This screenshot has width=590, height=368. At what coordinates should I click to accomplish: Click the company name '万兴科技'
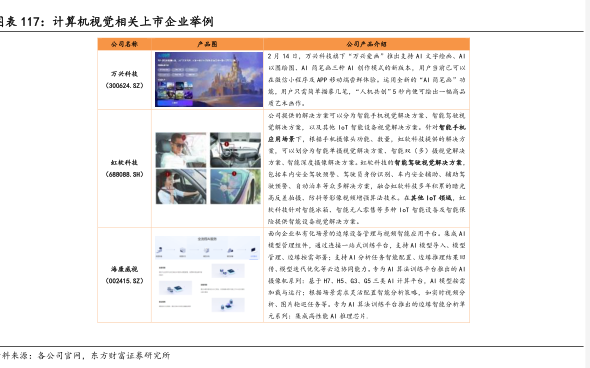tap(125, 74)
